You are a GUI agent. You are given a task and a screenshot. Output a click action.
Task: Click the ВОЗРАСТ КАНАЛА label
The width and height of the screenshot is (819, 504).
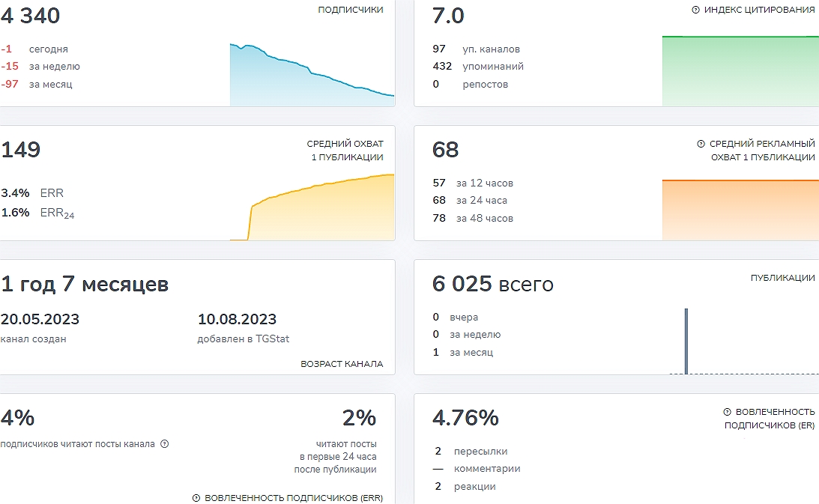point(342,364)
